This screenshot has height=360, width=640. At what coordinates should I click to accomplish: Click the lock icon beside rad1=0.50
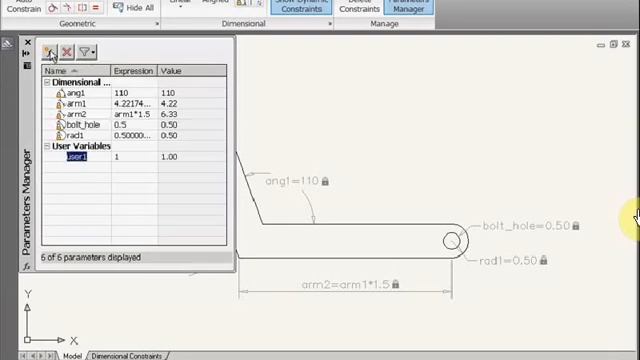click(543, 260)
